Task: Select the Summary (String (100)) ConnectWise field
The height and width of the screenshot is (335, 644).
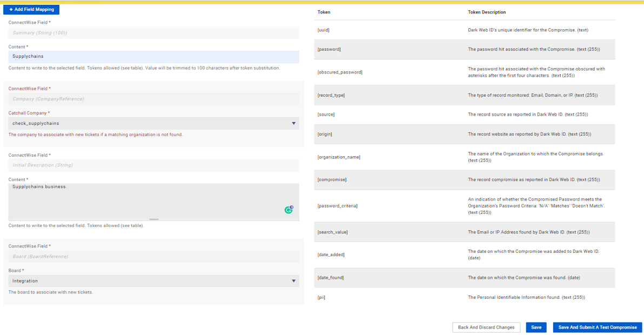Action: pyautogui.click(x=153, y=33)
